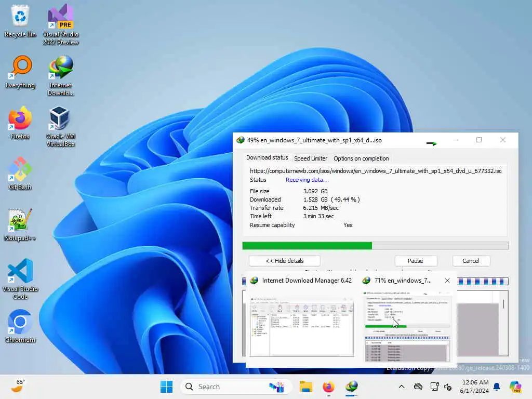The image size is (532, 399).
Task: Select Internet Download Manager desktop shortcut
Action: click(x=61, y=75)
